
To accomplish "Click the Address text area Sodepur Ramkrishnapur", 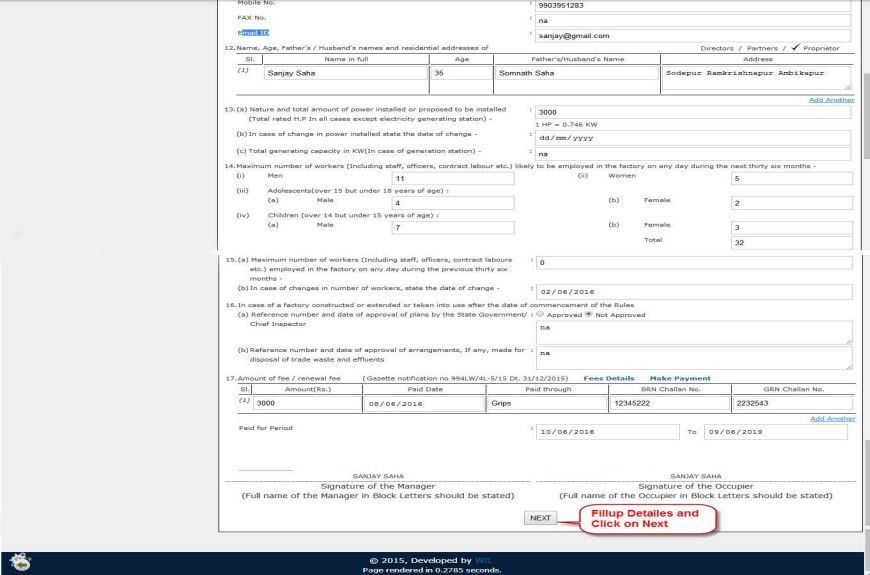I will 756,78.
